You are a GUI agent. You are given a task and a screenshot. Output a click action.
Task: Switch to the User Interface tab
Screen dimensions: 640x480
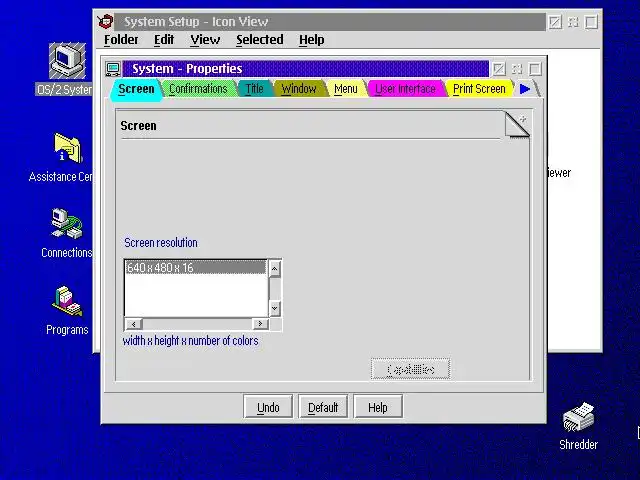click(405, 89)
